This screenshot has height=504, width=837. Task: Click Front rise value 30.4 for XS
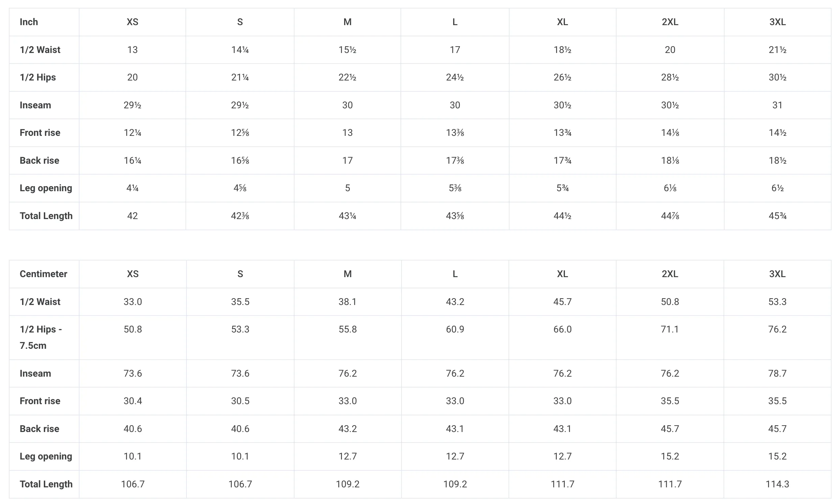(133, 401)
